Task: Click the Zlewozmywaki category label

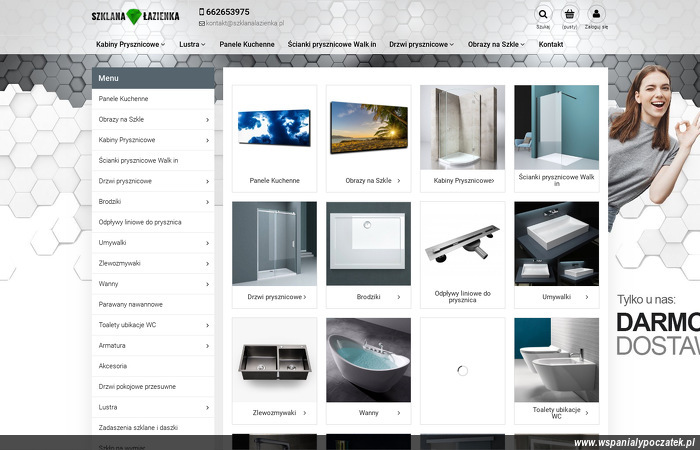Action: (x=274, y=413)
